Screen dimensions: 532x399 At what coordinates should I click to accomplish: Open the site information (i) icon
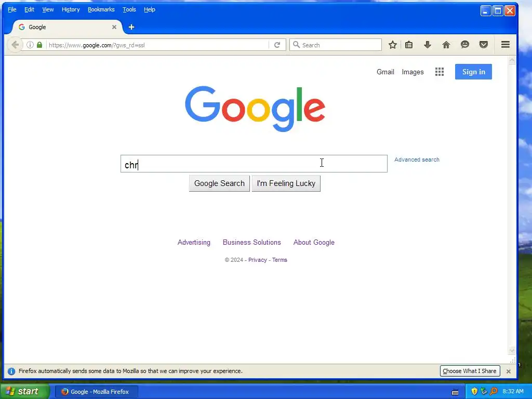pos(30,45)
